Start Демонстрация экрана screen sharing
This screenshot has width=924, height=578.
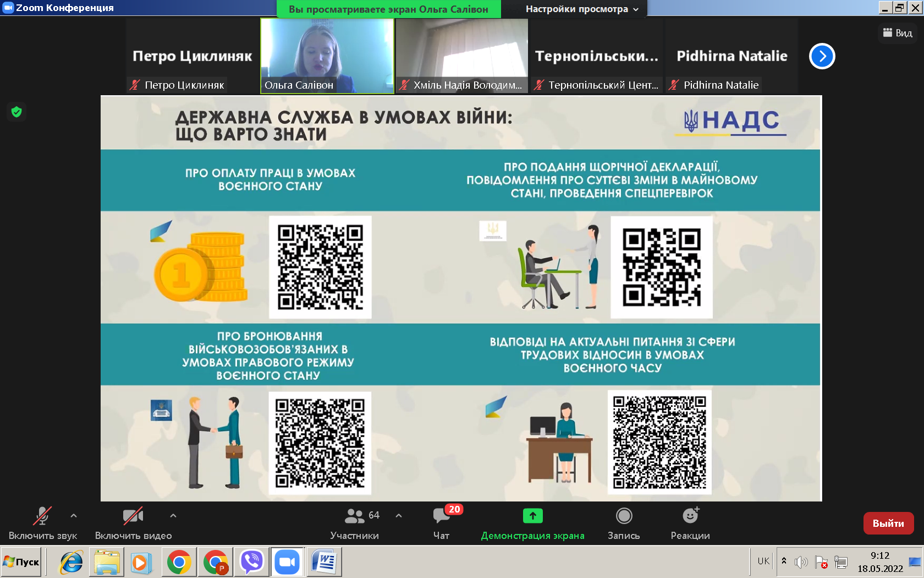[x=532, y=523]
